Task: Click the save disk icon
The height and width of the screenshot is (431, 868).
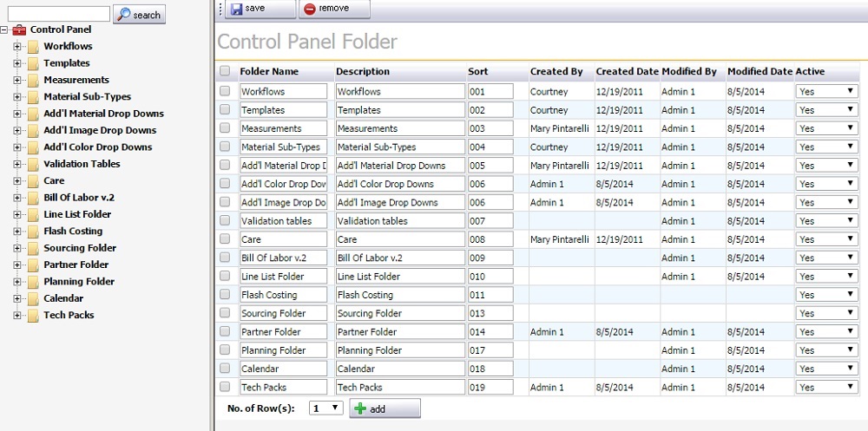Action: [237, 9]
